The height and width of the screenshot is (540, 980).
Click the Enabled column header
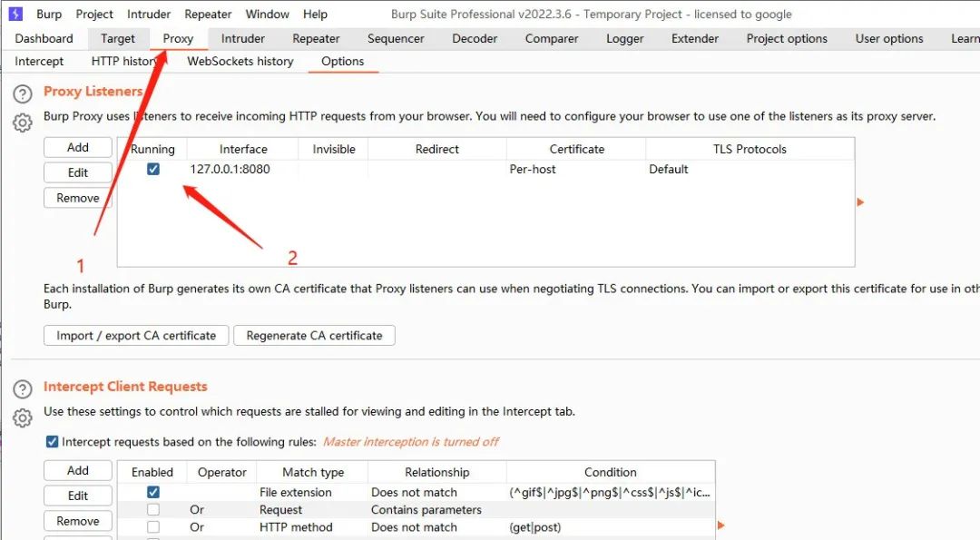coord(152,473)
